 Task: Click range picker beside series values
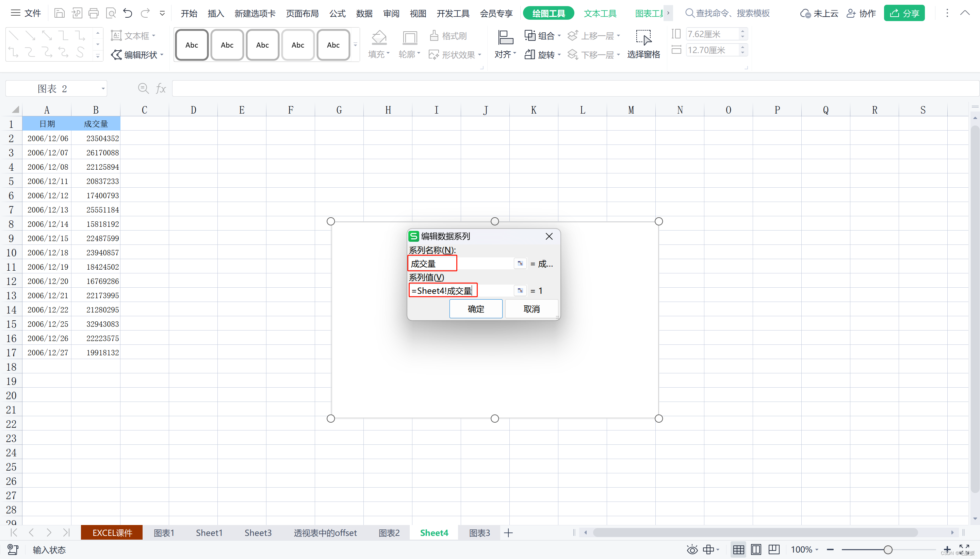[x=520, y=291]
